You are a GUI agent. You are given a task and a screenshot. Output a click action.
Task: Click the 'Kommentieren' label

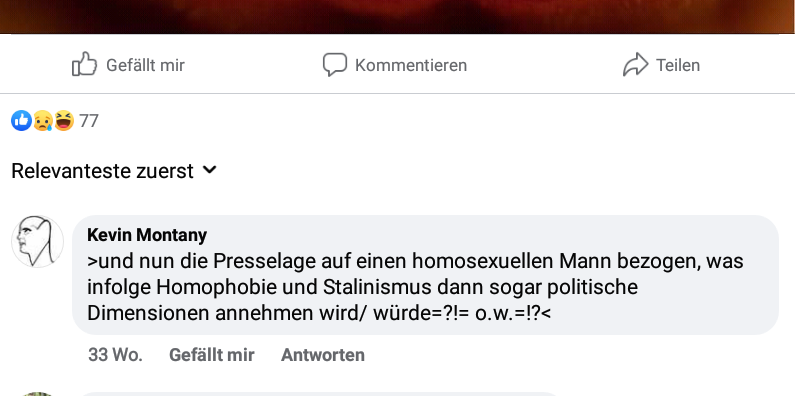point(411,65)
